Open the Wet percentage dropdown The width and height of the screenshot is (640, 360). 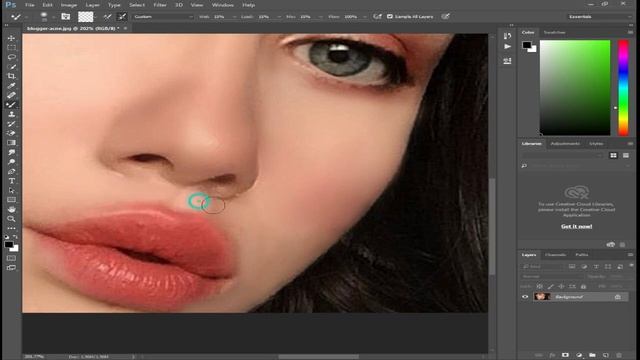(x=234, y=17)
